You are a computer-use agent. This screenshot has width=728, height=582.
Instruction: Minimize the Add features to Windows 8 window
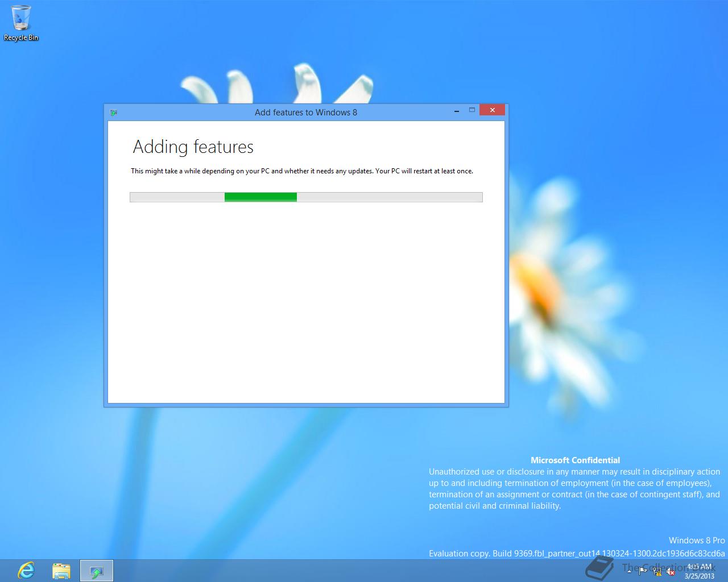pos(457,110)
